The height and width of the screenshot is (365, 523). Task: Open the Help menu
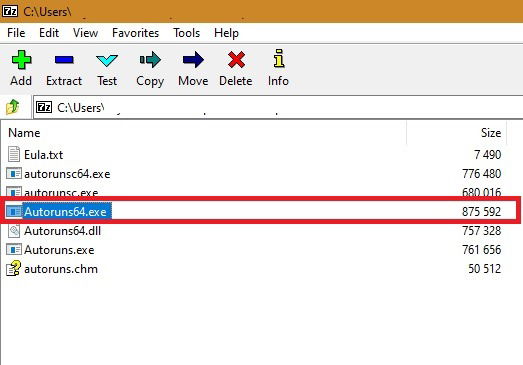point(226,33)
